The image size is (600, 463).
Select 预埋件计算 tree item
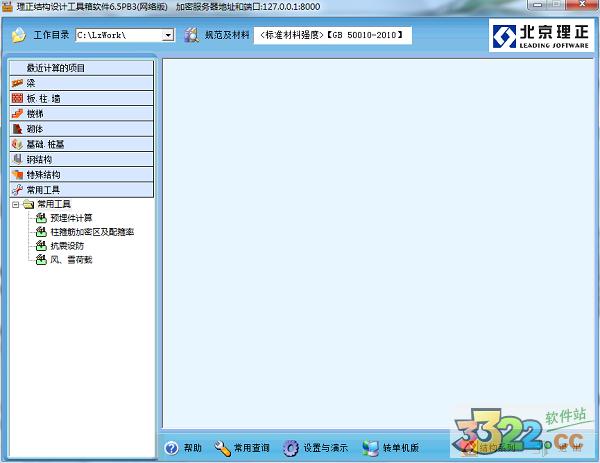tap(71, 218)
